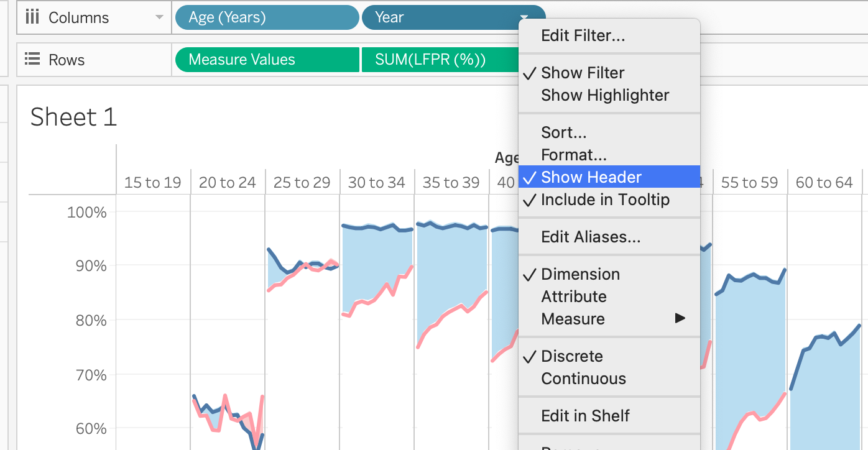Open the Columns shelf dropdown arrow
This screenshot has width=868, height=450.
pyautogui.click(x=160, y=17)
